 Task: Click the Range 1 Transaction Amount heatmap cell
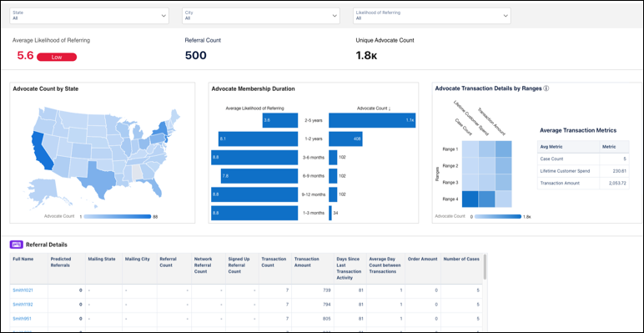coord(504,149)
